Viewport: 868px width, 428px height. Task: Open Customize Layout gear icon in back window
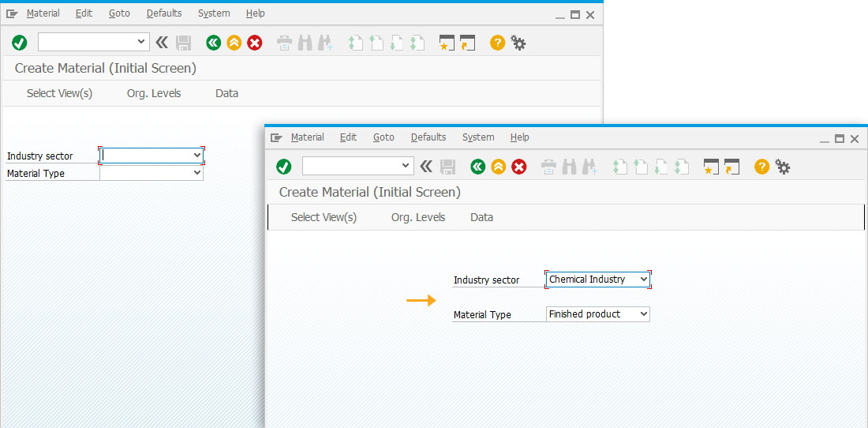[518, 43]
